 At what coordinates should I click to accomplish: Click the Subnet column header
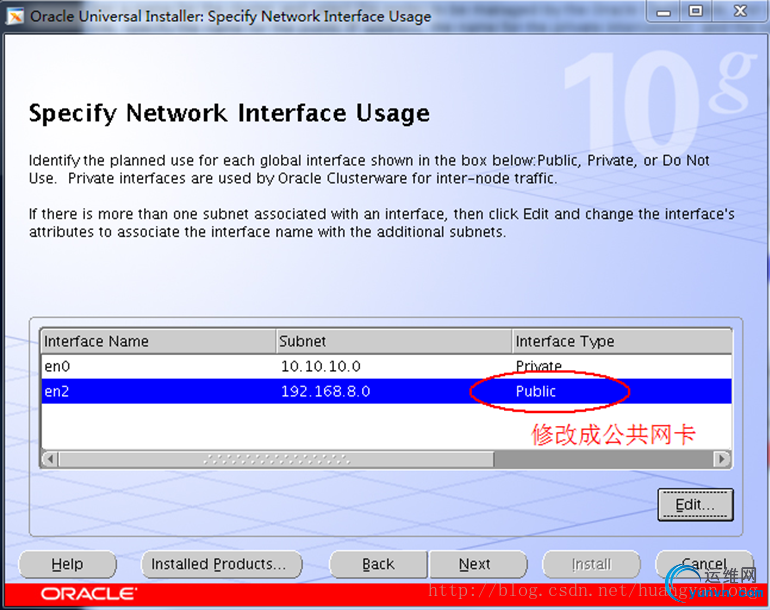pos(394,341)
